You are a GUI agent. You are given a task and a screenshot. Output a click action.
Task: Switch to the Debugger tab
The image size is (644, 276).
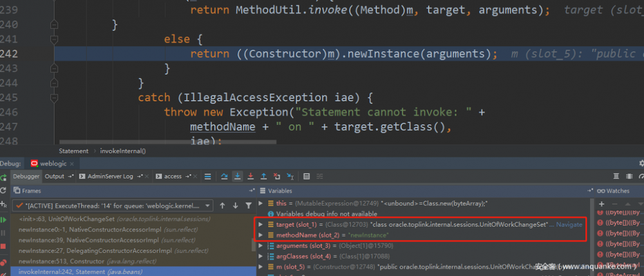click(26, 177)
